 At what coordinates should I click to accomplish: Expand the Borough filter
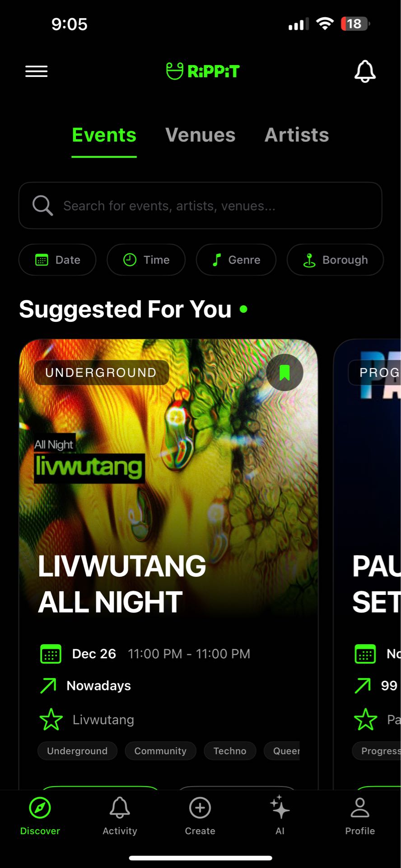[x=335, y=260]
